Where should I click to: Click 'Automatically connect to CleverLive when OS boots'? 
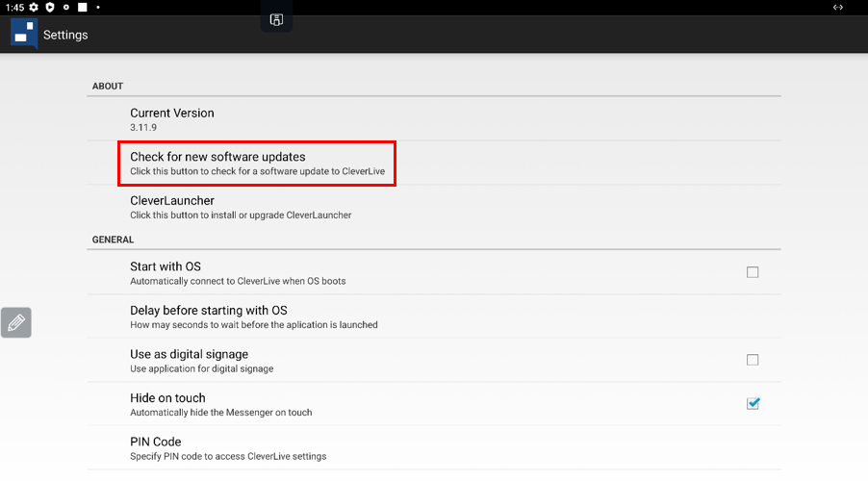point(238,281)
